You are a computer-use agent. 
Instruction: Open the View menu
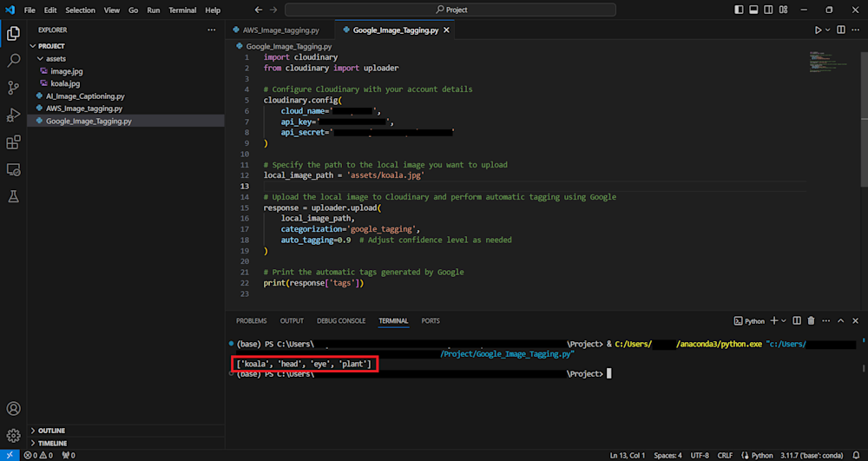point(112,10)
